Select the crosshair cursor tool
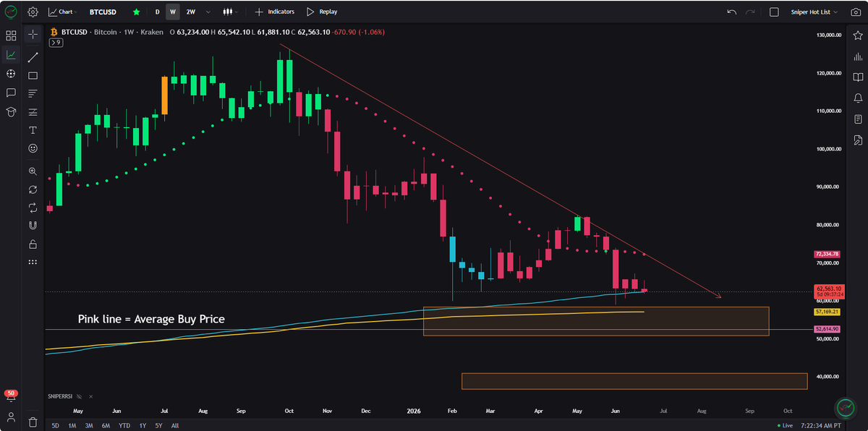 click(x=33, y=35)
